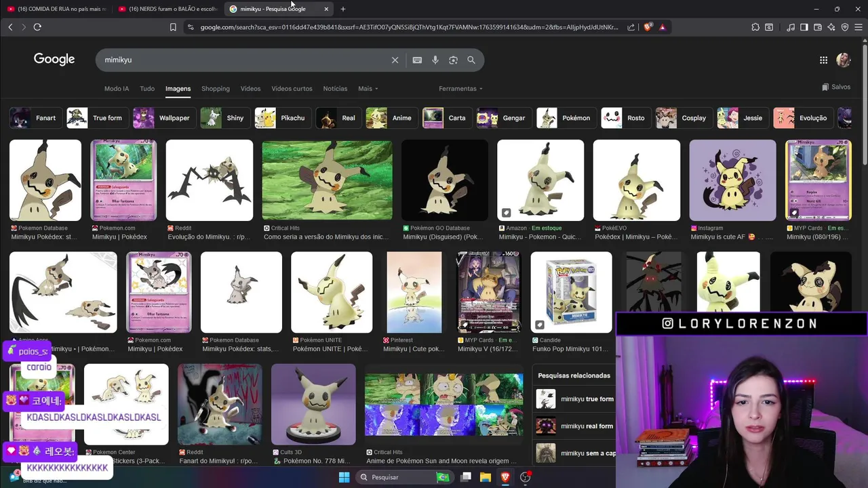Open the browser hamburger menu
868x488 pixels.
point(859,27)
